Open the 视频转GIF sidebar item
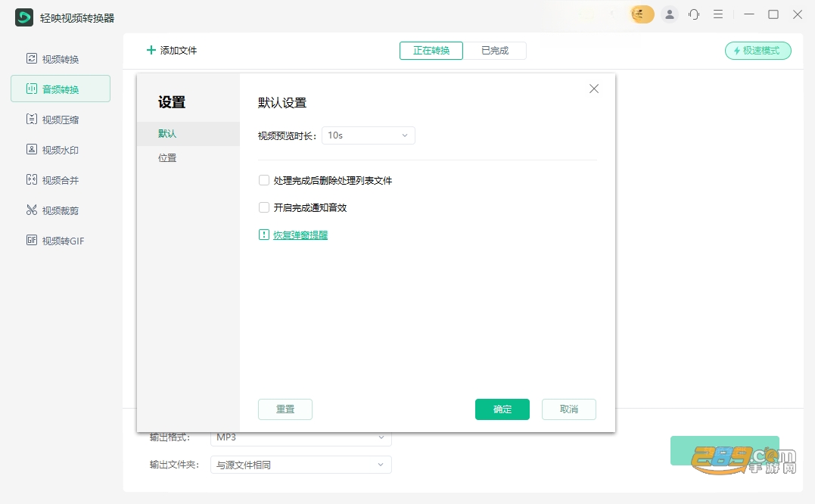Viewport: 815px width, 504px height. 61,241
